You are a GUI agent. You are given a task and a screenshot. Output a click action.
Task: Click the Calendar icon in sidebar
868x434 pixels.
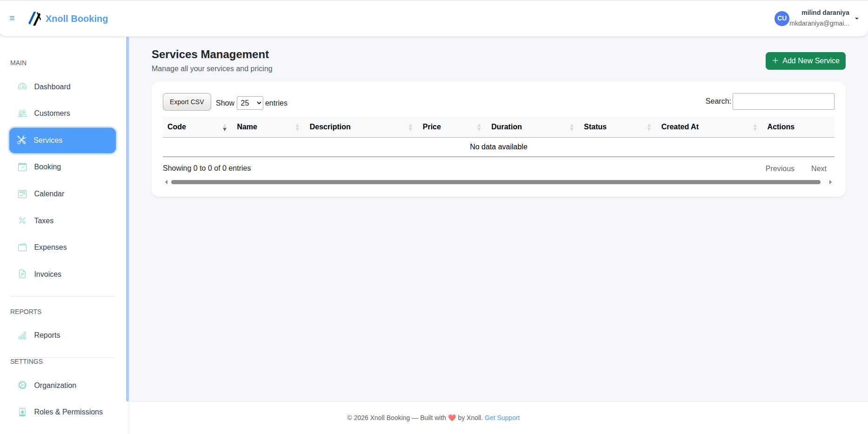coord(22,194)
